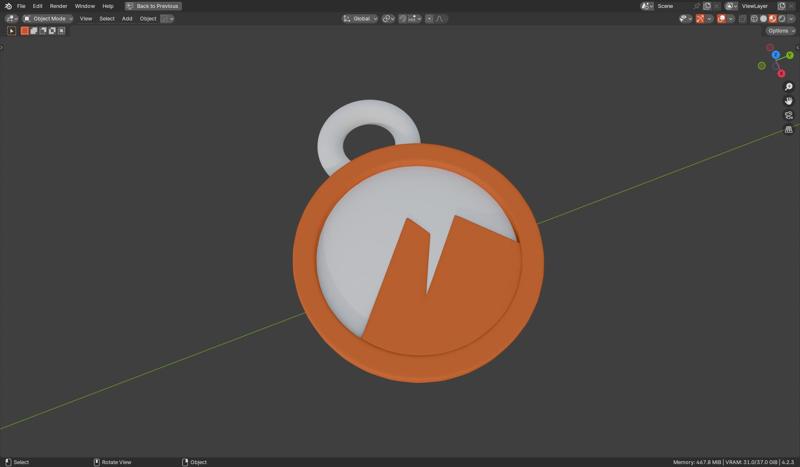
Task: Switch perspective/orthographic grid icon
Action: click(789, 130)
